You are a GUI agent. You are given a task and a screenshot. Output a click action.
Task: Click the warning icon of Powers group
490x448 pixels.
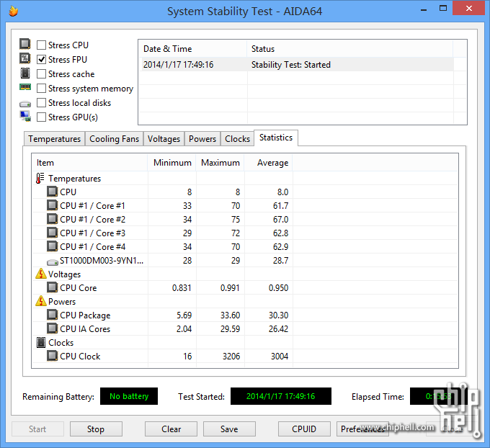pos(41,301)
